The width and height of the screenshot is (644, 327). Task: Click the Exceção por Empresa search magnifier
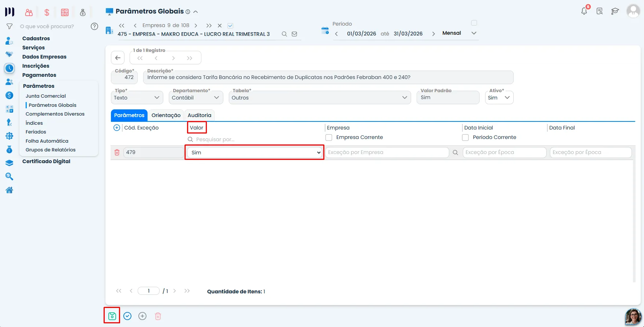pyautogui.click(x=455, y=153)
